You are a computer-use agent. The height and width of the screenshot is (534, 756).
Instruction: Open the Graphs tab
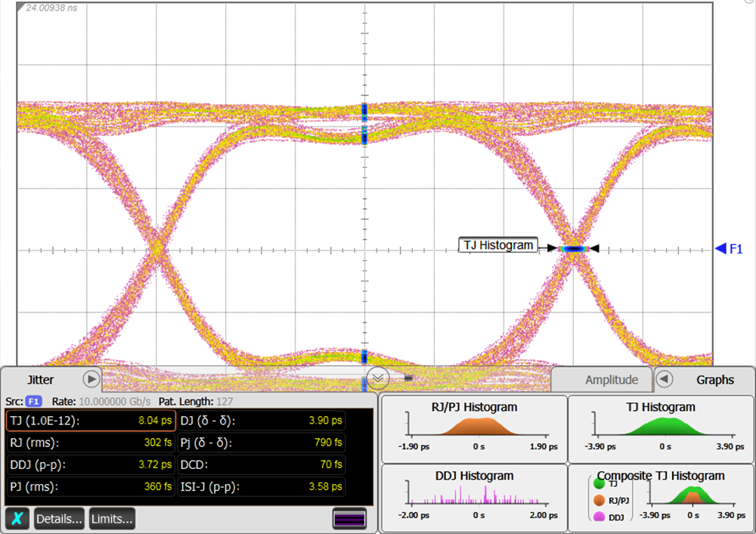tap(714, 380)
